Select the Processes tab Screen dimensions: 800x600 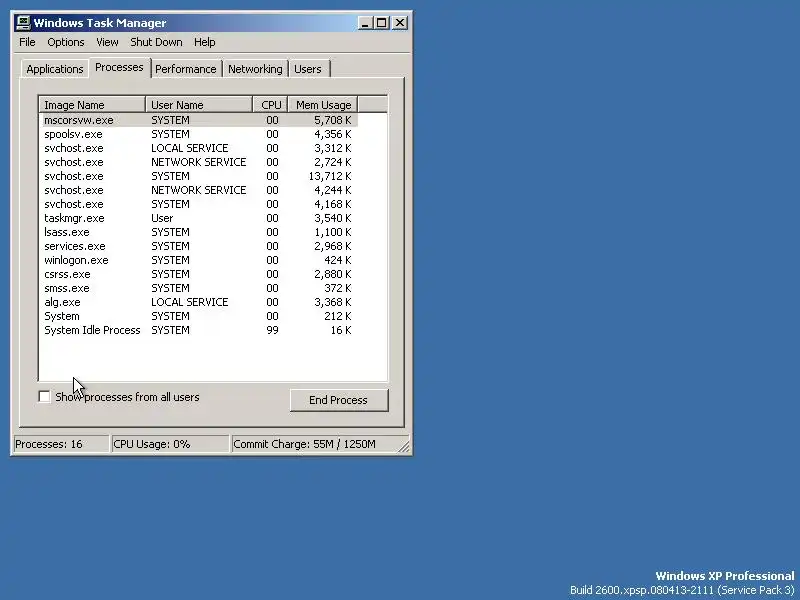[119, 67]
